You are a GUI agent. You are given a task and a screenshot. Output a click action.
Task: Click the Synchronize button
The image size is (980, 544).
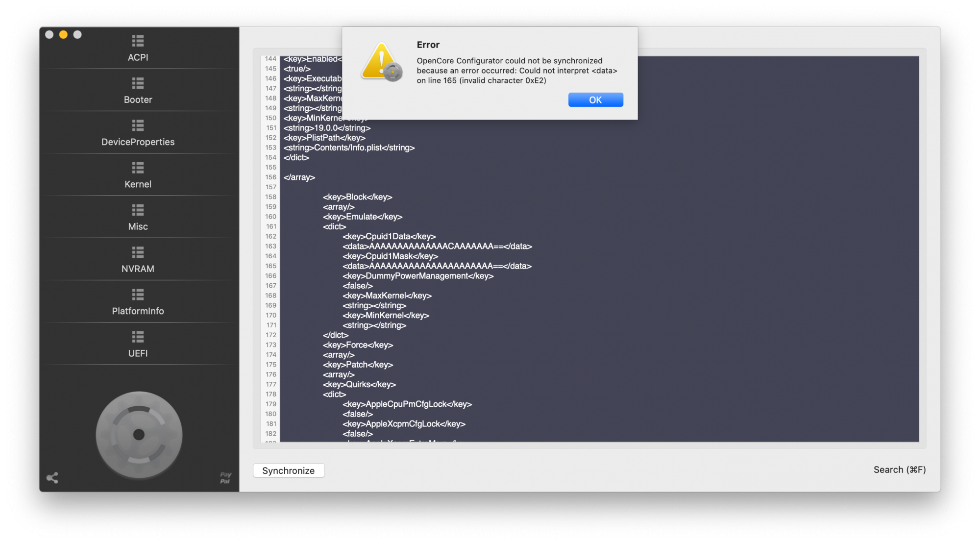pos(289,470)
